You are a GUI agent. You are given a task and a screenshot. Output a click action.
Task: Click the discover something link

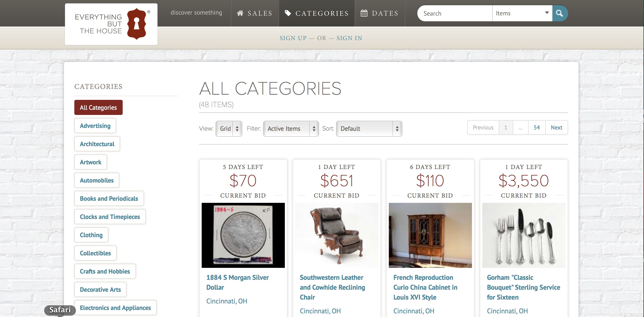196,12
